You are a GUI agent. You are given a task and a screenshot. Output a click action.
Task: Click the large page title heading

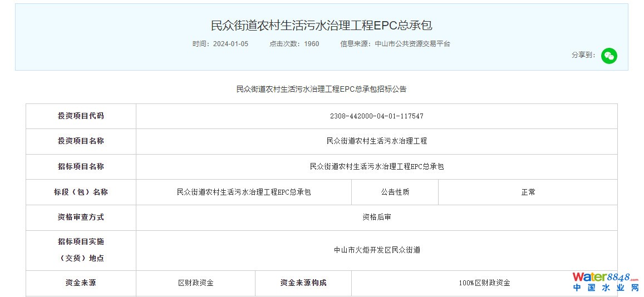[x=321, y=26]
